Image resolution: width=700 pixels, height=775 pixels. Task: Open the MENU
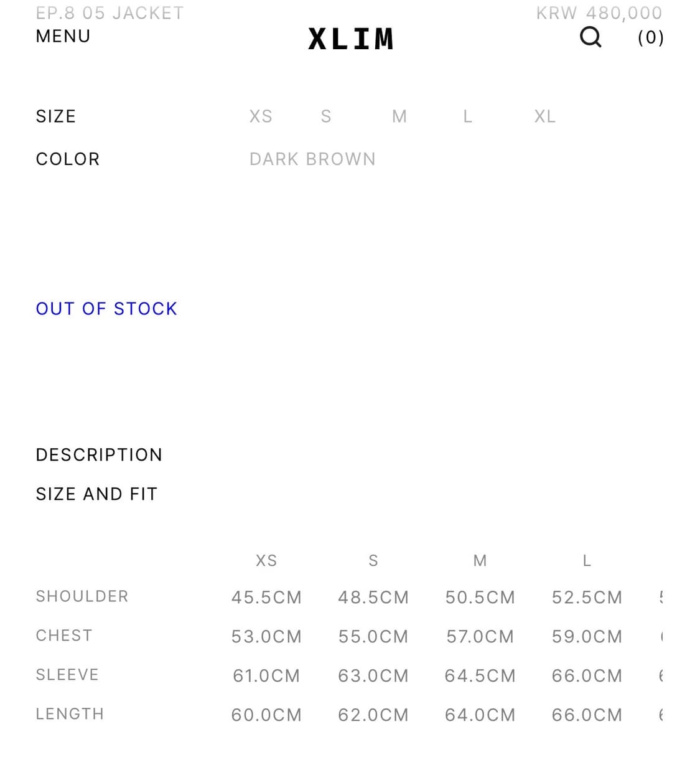(x=62, y=36)
